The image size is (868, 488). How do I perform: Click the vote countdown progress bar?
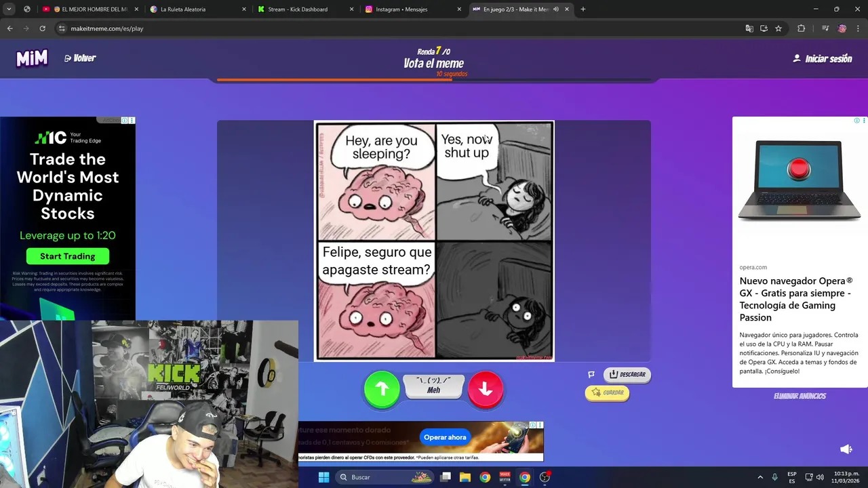pos(434,80)
